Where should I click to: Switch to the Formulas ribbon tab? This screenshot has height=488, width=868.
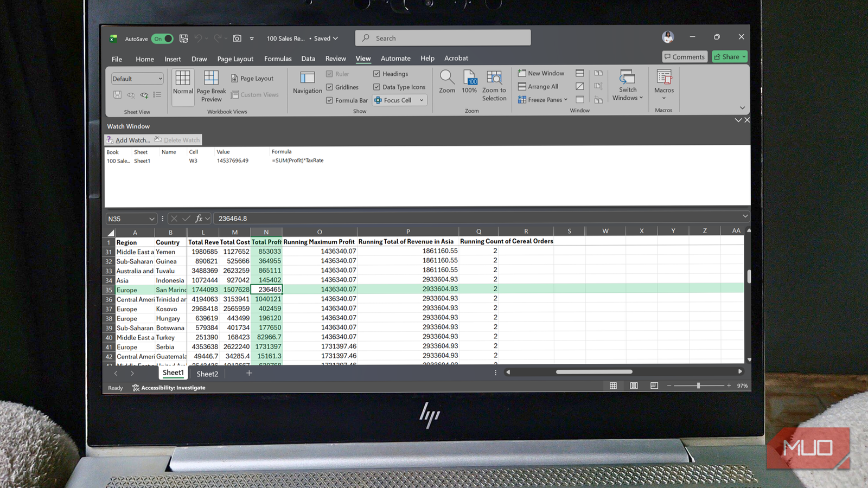point(278,58)
